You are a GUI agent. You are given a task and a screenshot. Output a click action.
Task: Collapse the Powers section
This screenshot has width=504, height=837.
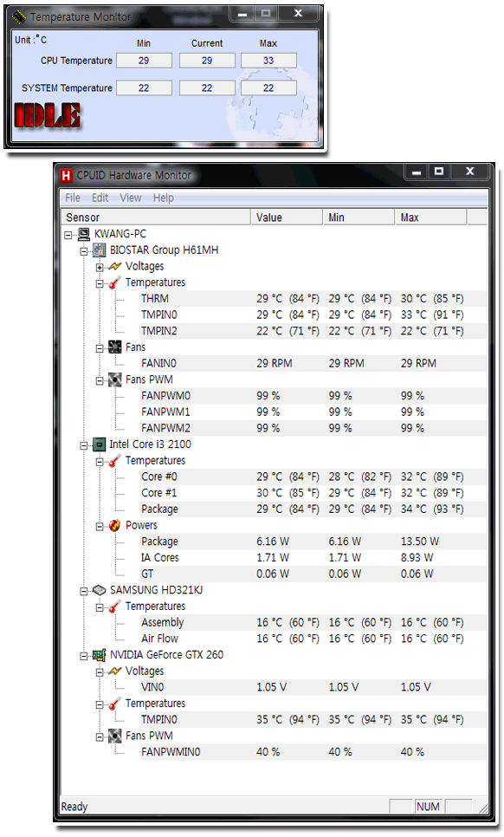100,526
